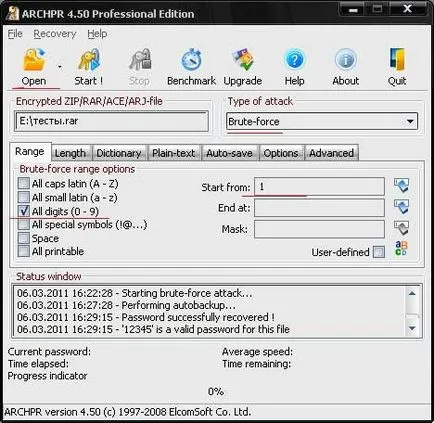Enable All caps latin (A - Z) checkbox

click(24, 183)
